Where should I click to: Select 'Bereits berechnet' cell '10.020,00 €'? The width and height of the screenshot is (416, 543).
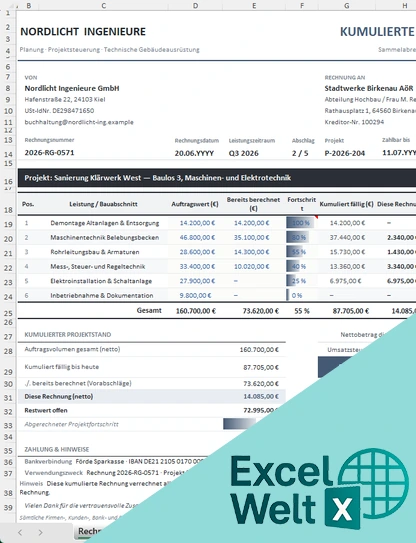[x=251, y=267]
